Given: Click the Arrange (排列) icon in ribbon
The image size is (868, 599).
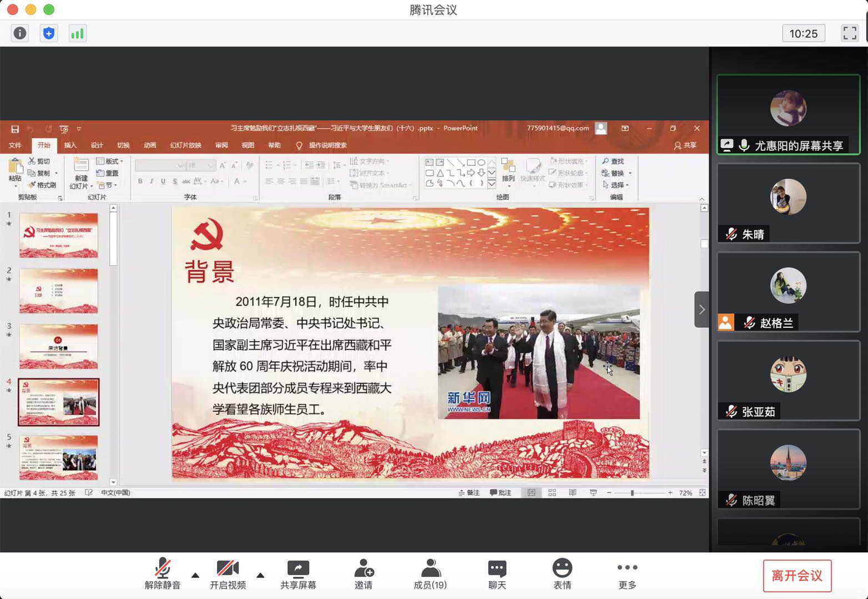Looking at the screenshot, I should pyautogui.click(x=508, y=165).
